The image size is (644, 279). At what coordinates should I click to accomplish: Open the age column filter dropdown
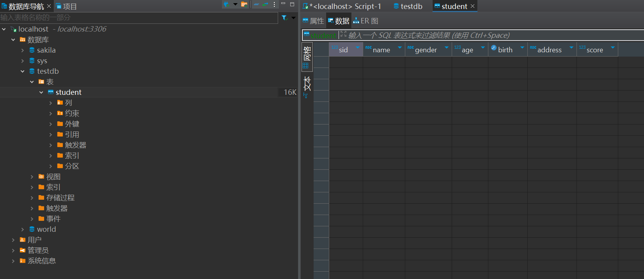(x=483, y=48)
